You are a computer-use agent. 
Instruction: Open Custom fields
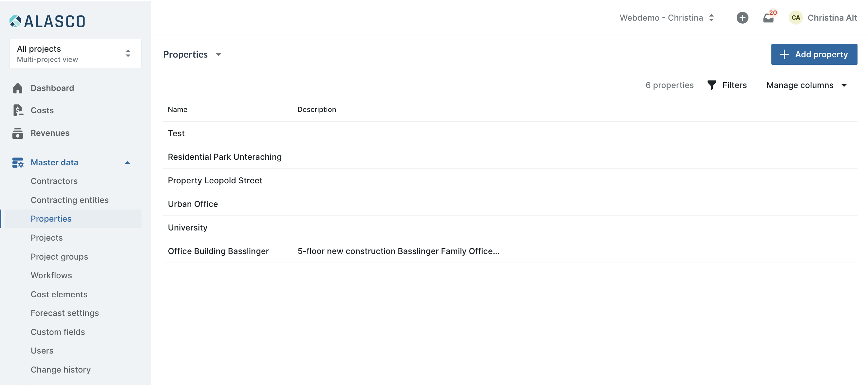point(58,332)
